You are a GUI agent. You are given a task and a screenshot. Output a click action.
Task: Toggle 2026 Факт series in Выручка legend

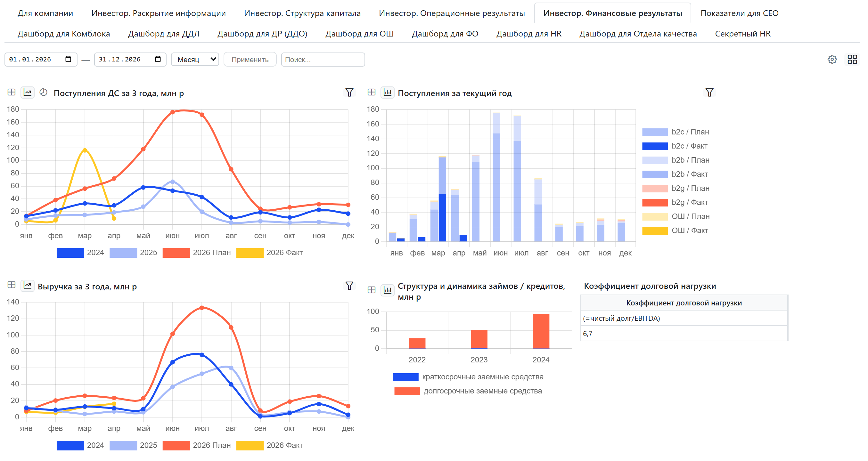click(270, 446)
